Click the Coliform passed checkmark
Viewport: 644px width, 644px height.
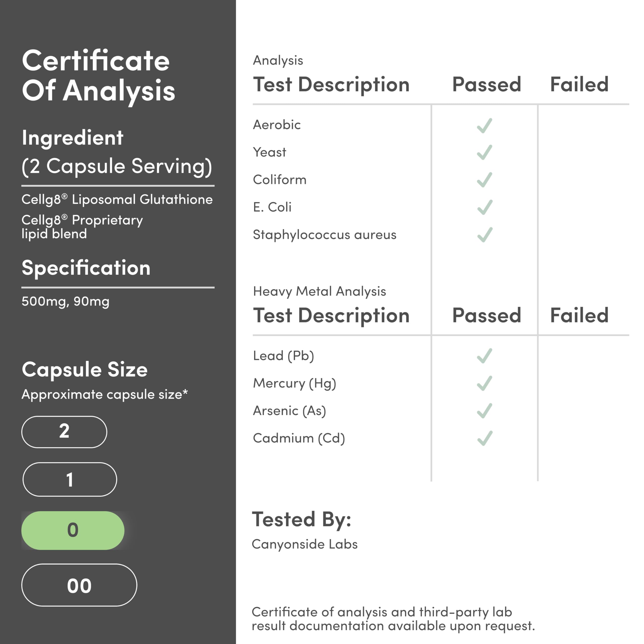tap(484, 180)
